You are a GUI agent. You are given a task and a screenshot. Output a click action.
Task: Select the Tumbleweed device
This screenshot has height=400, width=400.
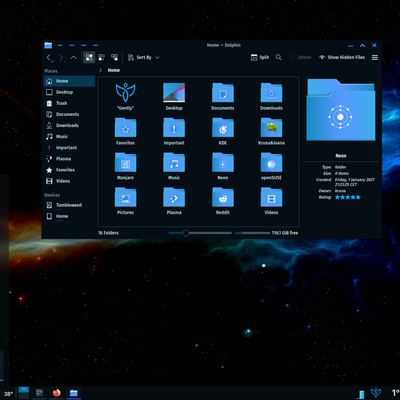[69, 205]
